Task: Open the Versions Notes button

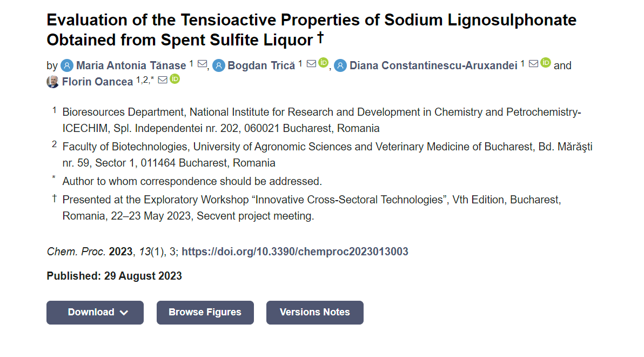Action: coord(314,313)
